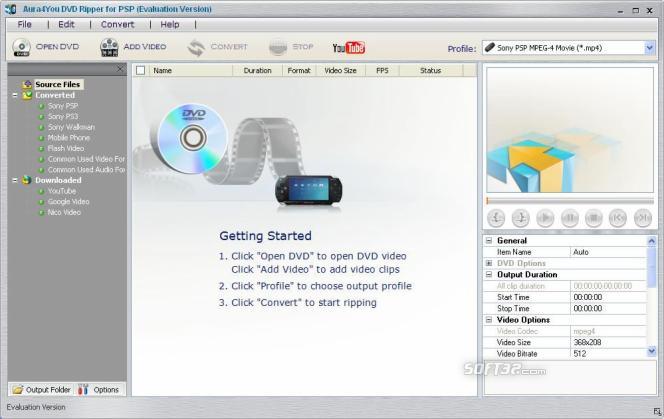The height and width of the screenshot is (419, 664).
Task: Click the preview stop button
Action: (x=594, y=218)
